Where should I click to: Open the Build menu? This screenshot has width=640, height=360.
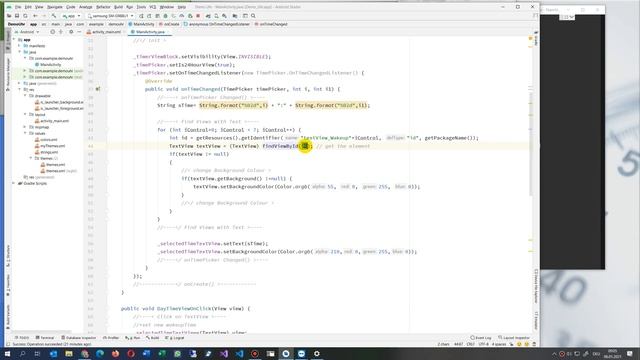[118, 7]
